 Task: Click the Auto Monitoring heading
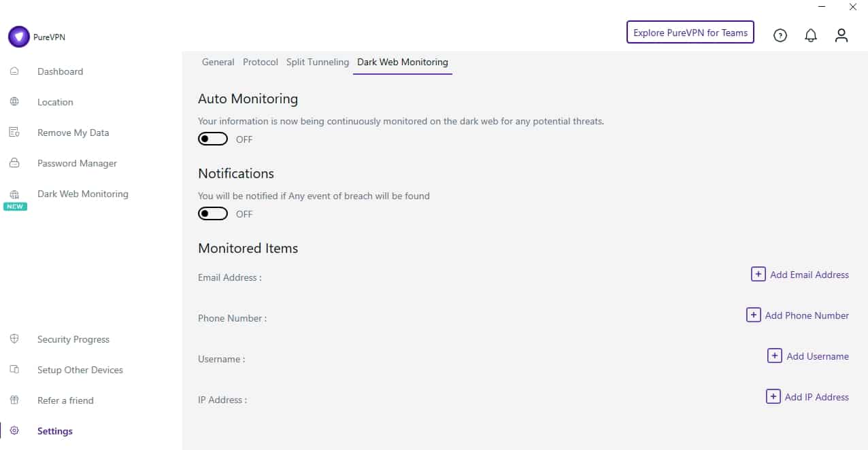[248, 99]
